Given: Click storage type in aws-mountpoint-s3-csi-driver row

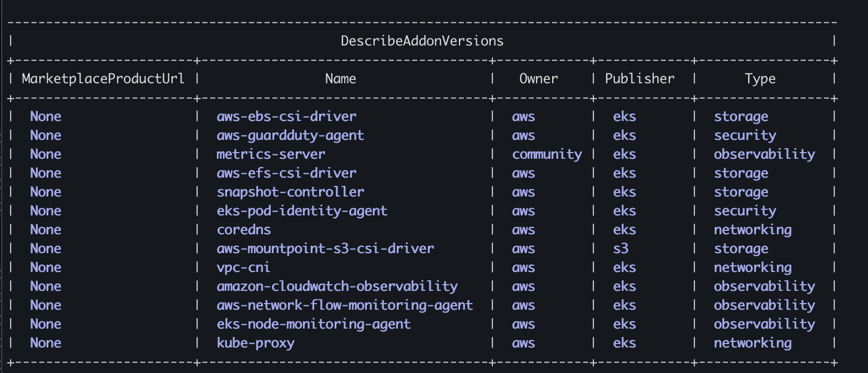Looking at the screenshot, I should click(741, 249).
